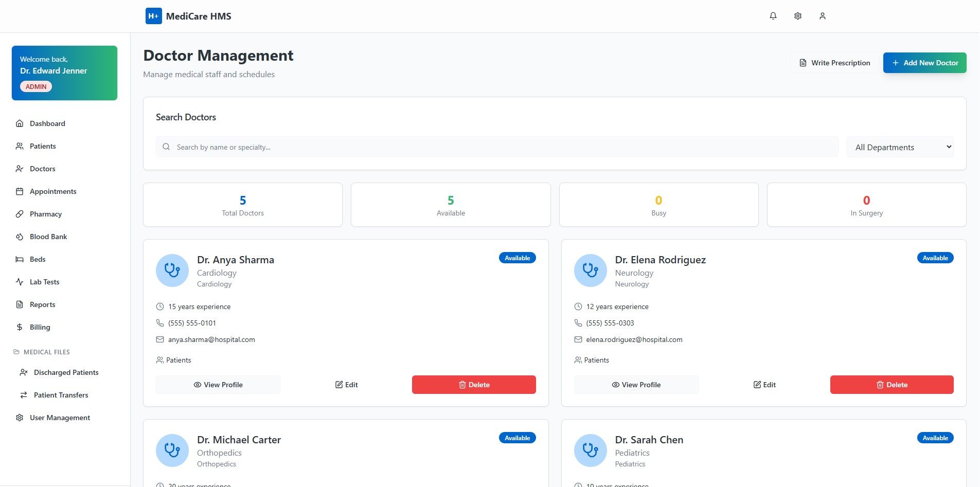
Task: Open the Patient Transfers section
Action: pyautogui.click(x=60, y=395)
